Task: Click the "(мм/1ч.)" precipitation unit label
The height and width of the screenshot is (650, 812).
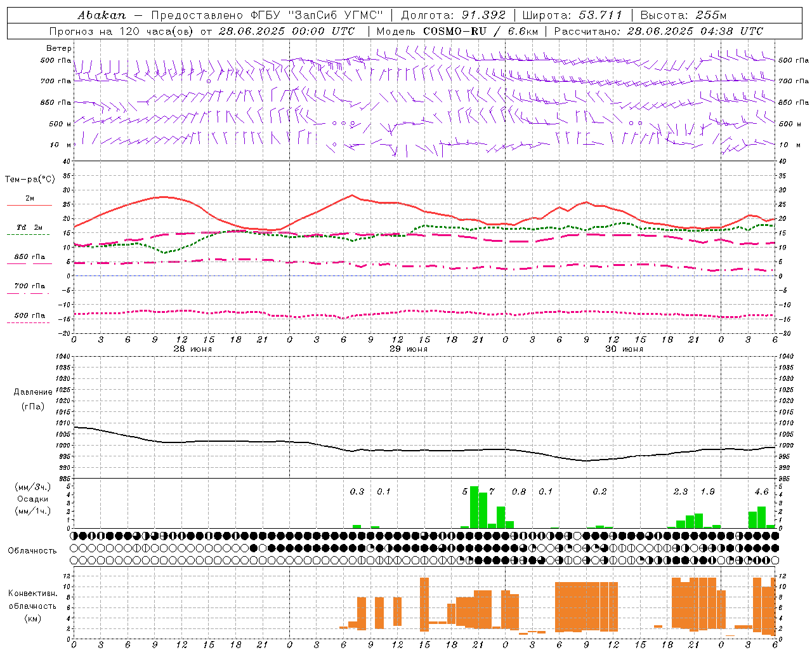Action: 32,511
